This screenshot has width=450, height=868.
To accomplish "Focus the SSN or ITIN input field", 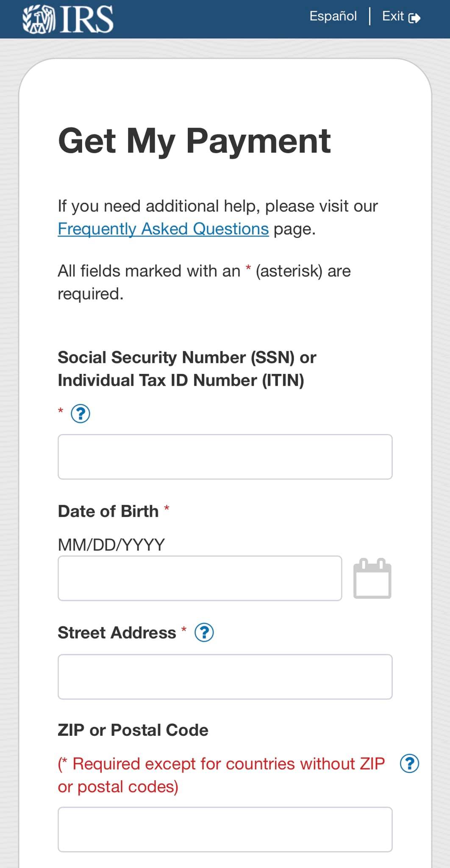I will point(225,457).
